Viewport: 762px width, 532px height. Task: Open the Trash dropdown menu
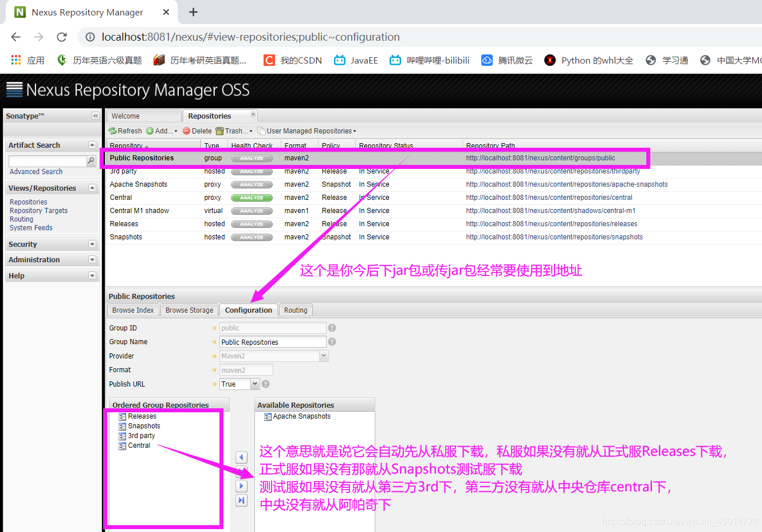(x=234, y=131)
